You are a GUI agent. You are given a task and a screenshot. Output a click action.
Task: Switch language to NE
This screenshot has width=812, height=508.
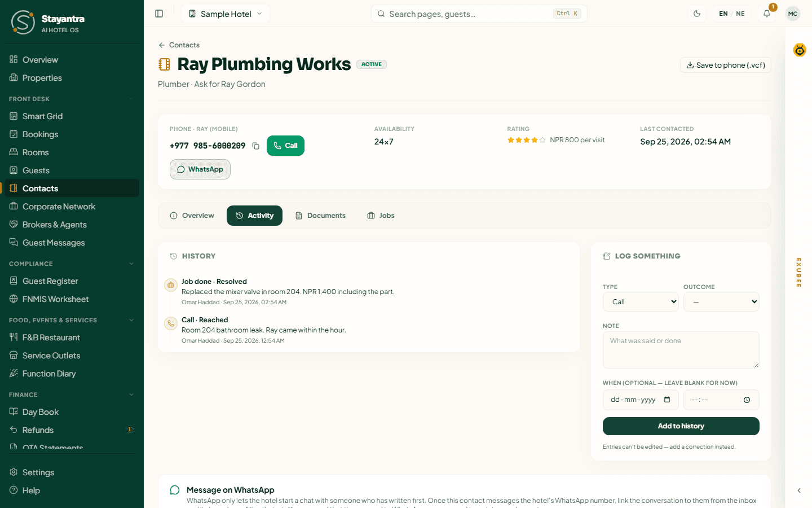click(x=740, y=14)
